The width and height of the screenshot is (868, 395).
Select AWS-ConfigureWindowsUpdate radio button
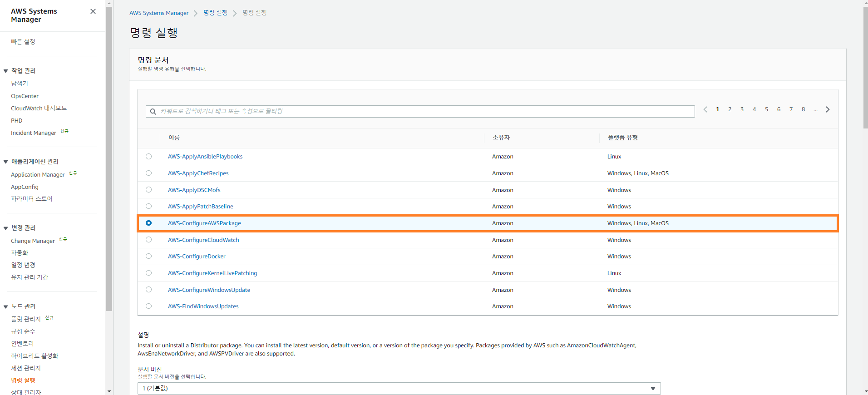[148, 290]
